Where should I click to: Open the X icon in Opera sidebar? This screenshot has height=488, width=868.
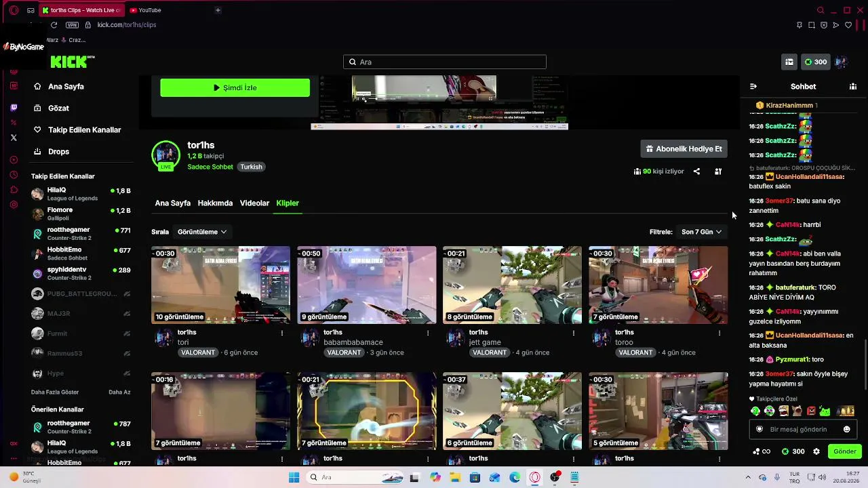(14, 138)
